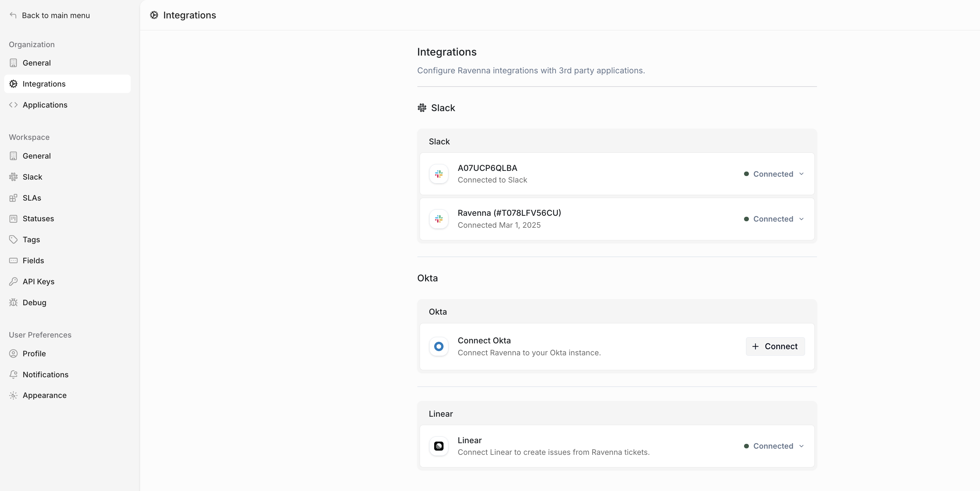Click the Linear integration title in the row

tap(469, 440)
